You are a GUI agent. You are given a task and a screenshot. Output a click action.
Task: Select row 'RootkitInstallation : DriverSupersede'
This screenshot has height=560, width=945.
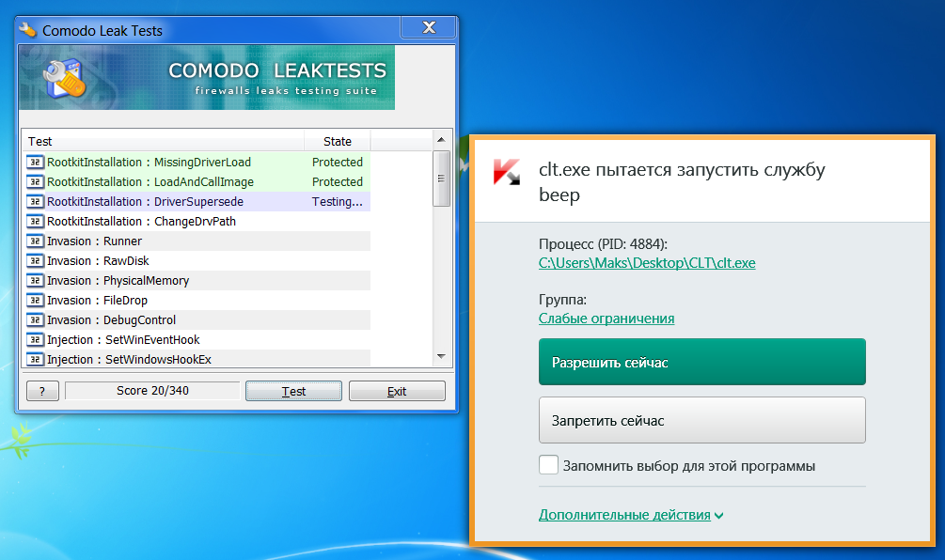pyautogui.click(x=198, y=202)
